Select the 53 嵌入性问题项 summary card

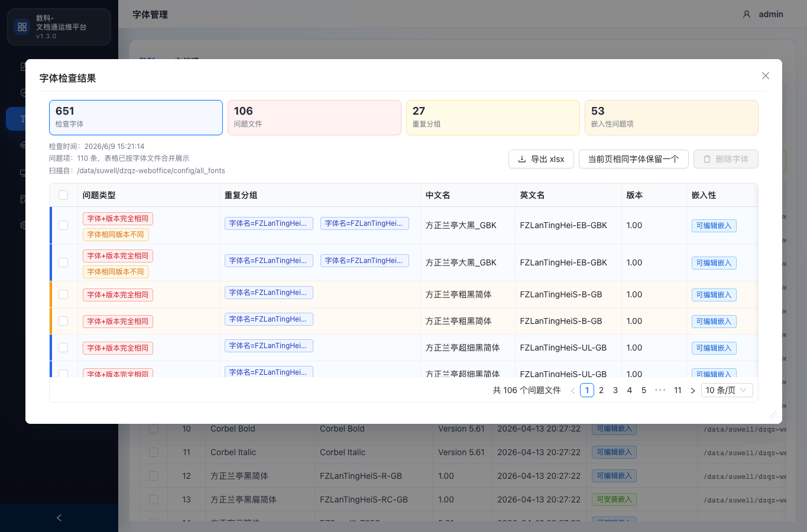[x=672, y=118]
